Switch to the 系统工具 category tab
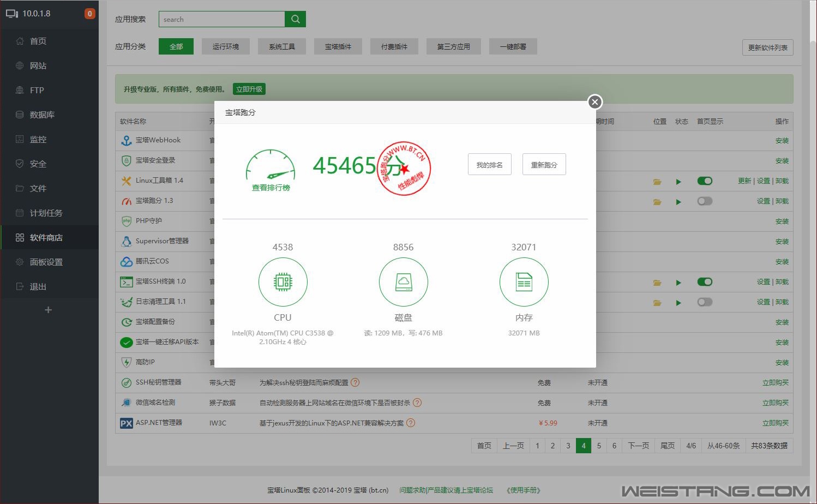This screenshot has width=817, height=504. click(x=281, y=46)
